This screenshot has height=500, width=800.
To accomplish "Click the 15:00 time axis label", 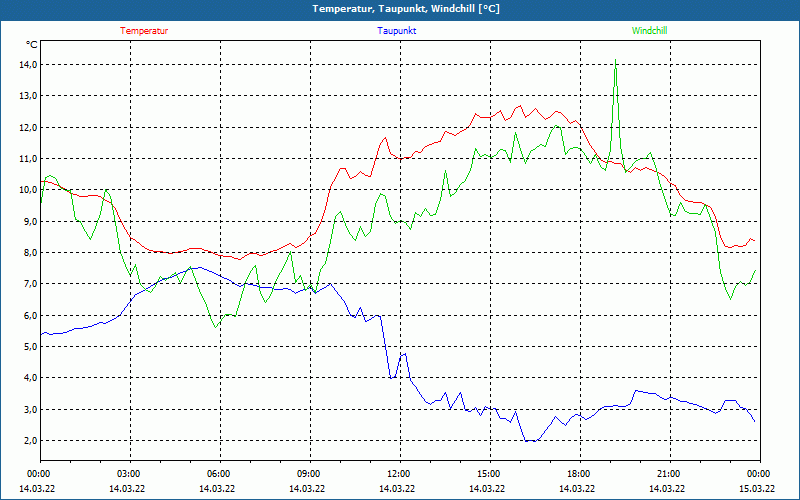I will point(489,473).
